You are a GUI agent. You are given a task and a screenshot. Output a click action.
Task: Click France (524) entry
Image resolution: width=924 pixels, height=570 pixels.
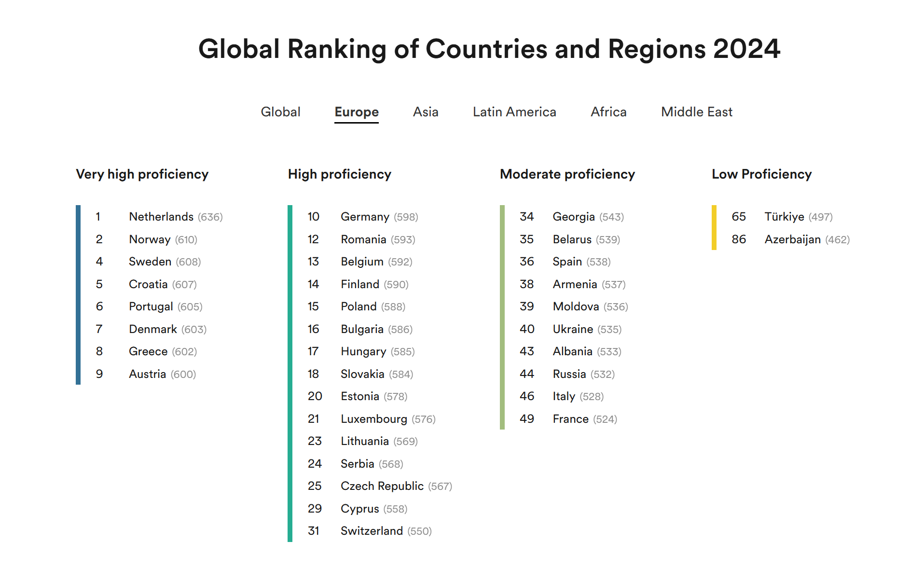tap(585, 419)
